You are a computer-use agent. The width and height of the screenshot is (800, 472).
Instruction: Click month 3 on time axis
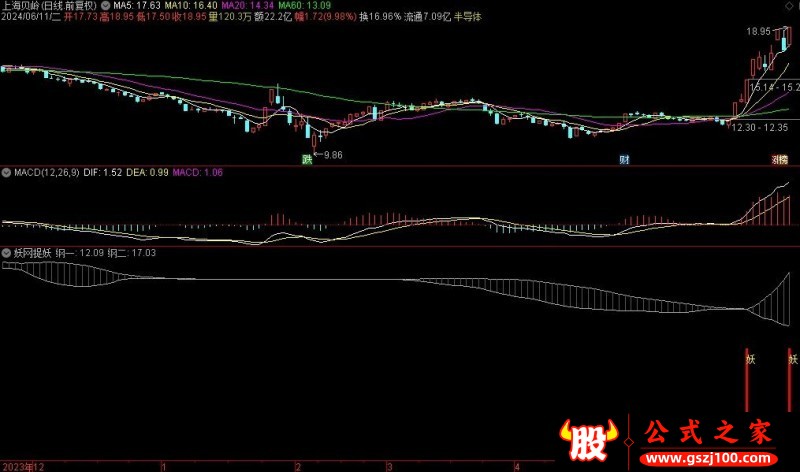coord(389,467)
